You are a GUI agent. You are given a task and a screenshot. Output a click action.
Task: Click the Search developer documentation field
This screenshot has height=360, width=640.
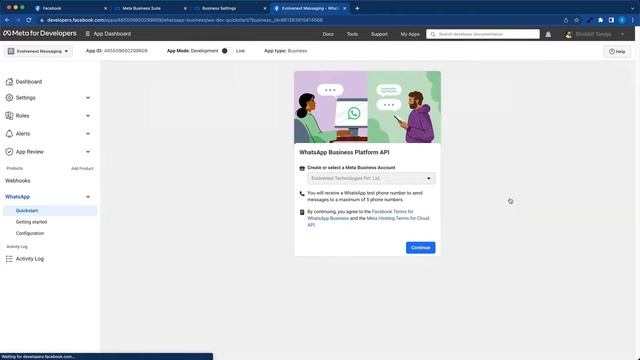click(x=483, y=34)
